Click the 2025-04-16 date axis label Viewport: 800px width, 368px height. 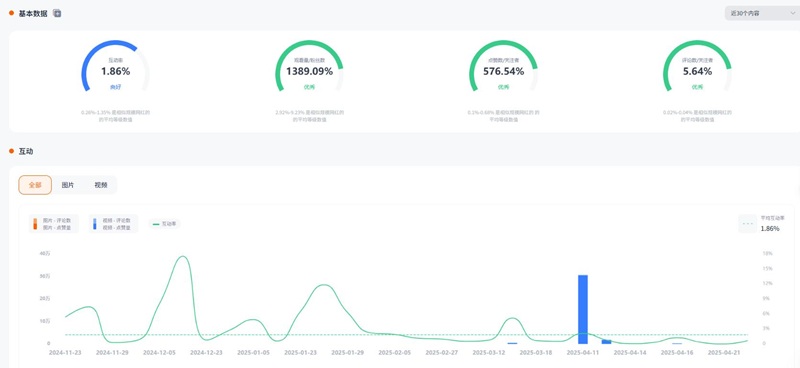tap(678, 353)
